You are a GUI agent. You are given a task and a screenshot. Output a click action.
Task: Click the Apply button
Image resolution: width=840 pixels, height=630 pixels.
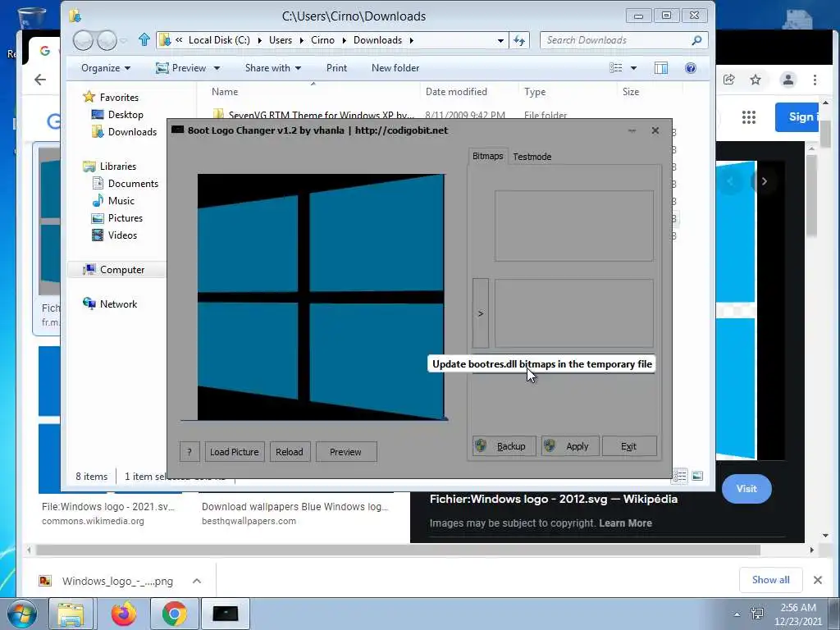tap(569, 445)
